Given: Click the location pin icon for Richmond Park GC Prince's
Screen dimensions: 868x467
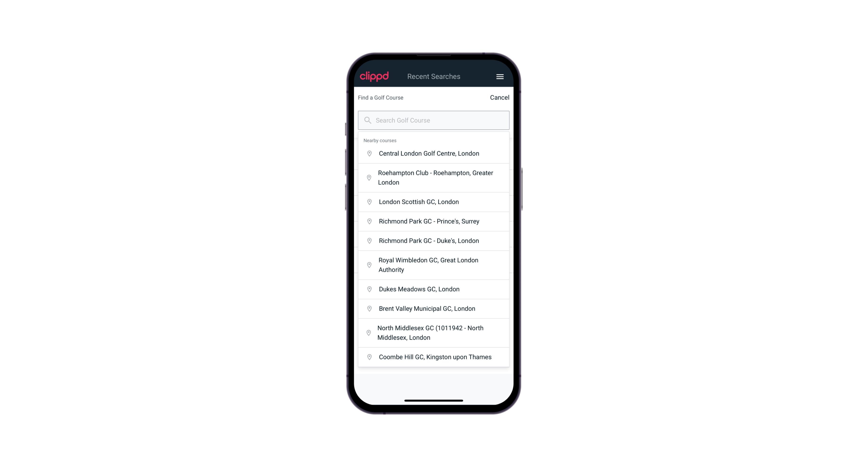Looking at the screenshot, I should click(x=369, y=221).
